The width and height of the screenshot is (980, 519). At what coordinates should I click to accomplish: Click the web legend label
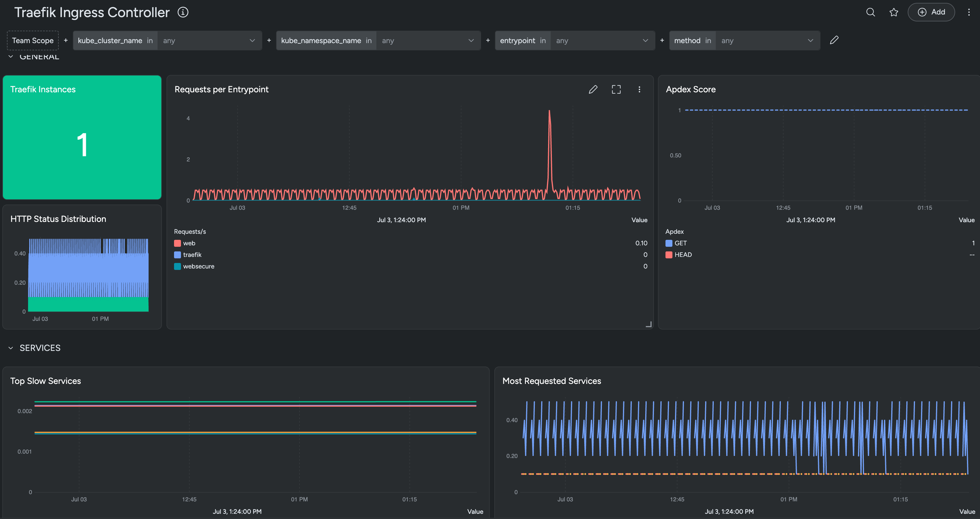[x=189, y=243]
